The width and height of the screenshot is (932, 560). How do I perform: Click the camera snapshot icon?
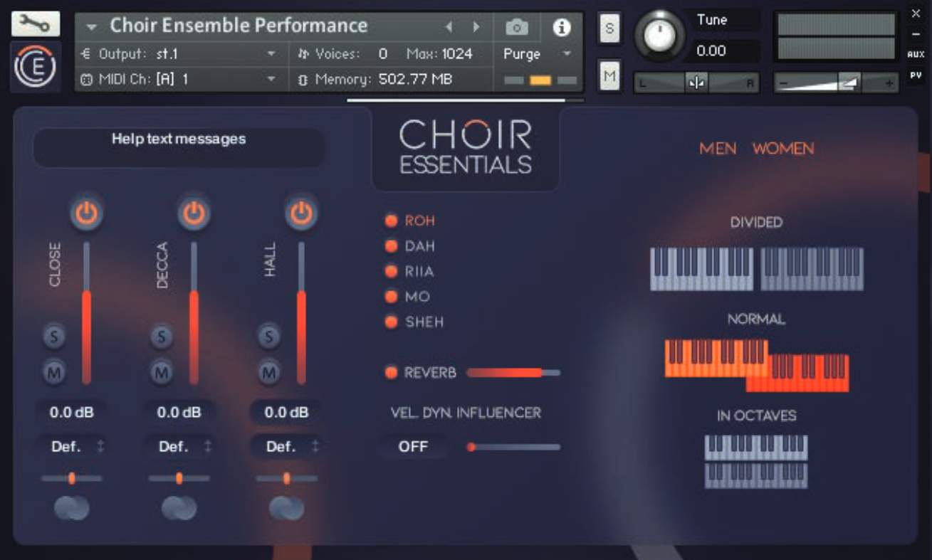pyautogui.click(x=515, y=26)
